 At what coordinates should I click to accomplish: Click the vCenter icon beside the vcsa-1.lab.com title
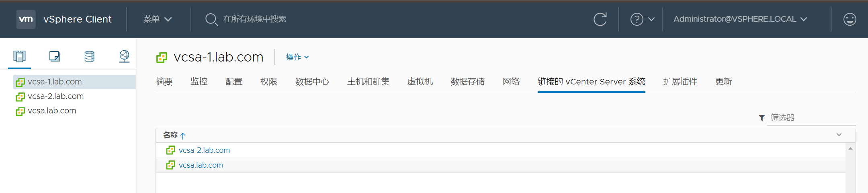click(162, 57)
